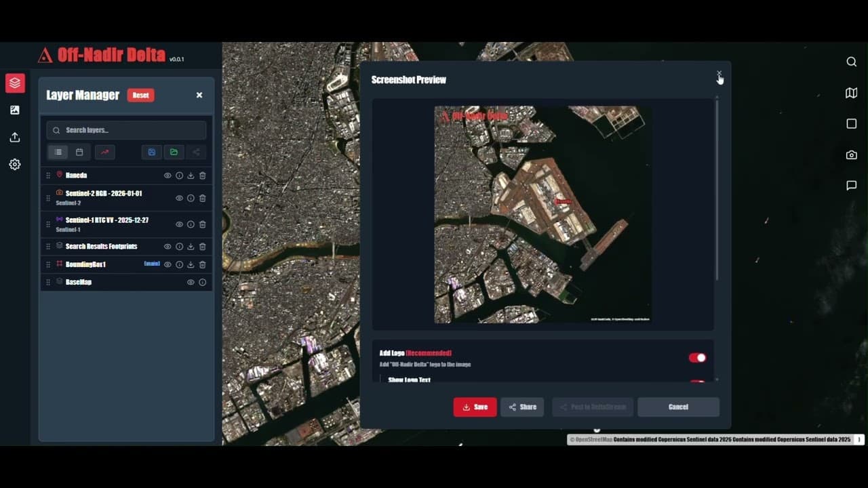Viewport: 868px width, 488px height.
Task: Select Sentinel-1 RTC VV - 2025-12-27 layer name
Action: (106, 220)
